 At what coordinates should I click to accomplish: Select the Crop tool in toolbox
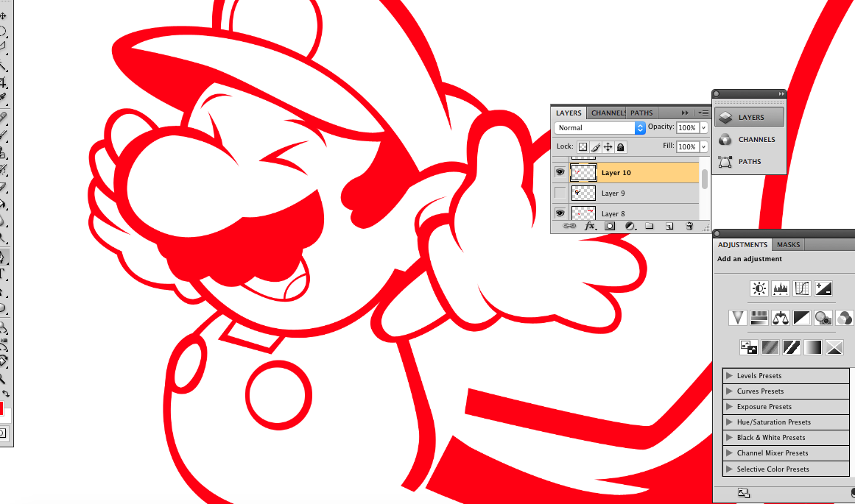3,82
